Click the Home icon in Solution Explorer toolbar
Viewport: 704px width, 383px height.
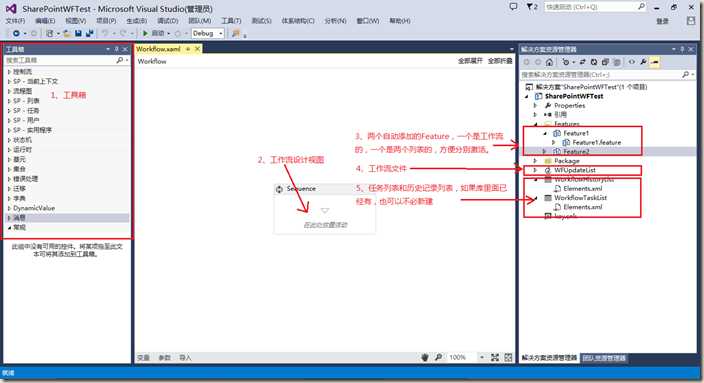click(549, 62)
